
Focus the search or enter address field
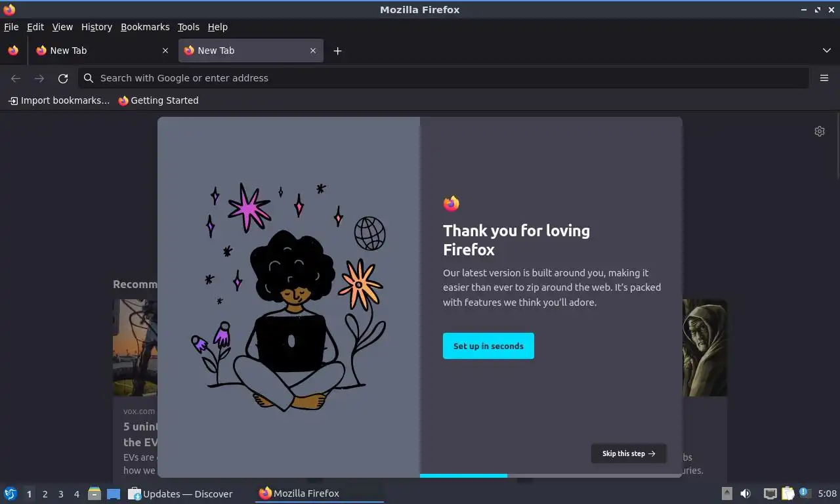(444, 78)
